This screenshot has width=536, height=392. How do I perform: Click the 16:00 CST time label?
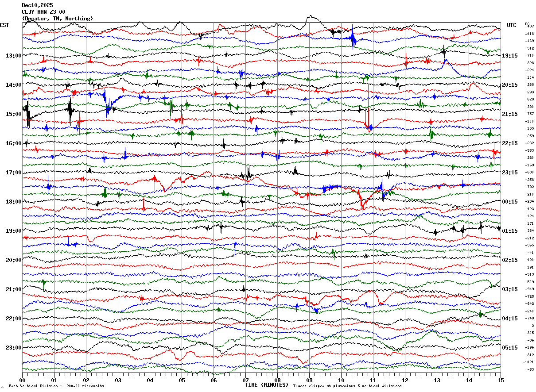pos(14,143)
